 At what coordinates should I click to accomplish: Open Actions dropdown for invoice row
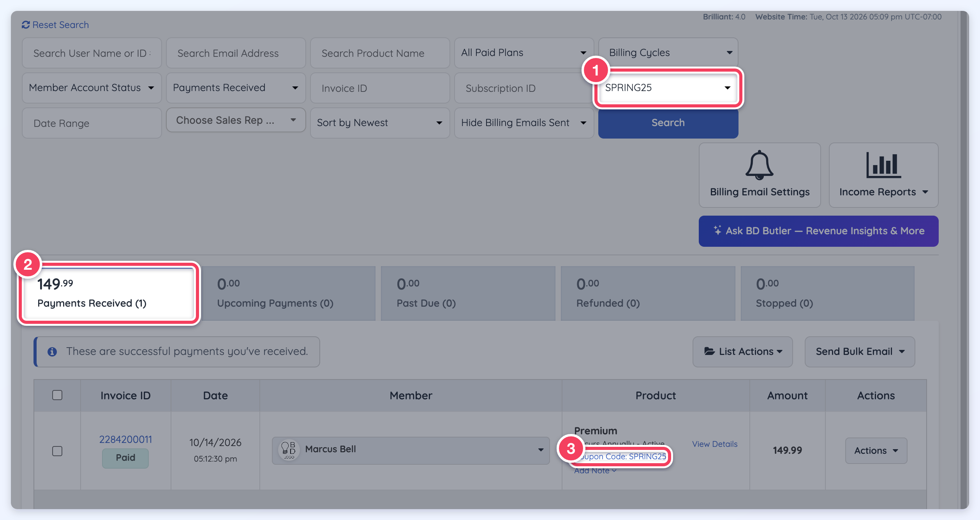pyautogui.click(x=876, y=450)
